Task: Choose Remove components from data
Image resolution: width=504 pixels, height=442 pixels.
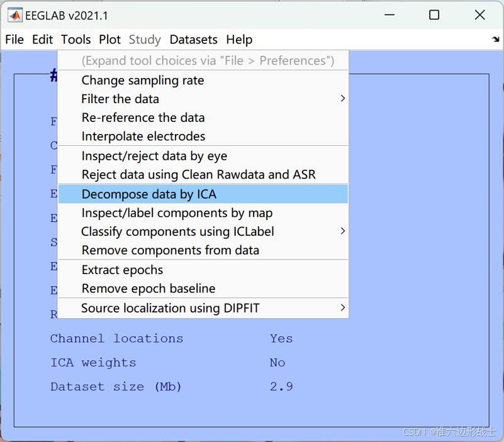Action: [203, 250]
